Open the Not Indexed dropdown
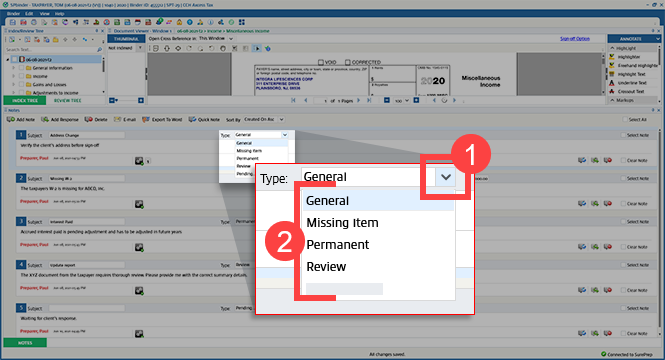The width and height of the screenshot is (665, 360). pos(140,48)
